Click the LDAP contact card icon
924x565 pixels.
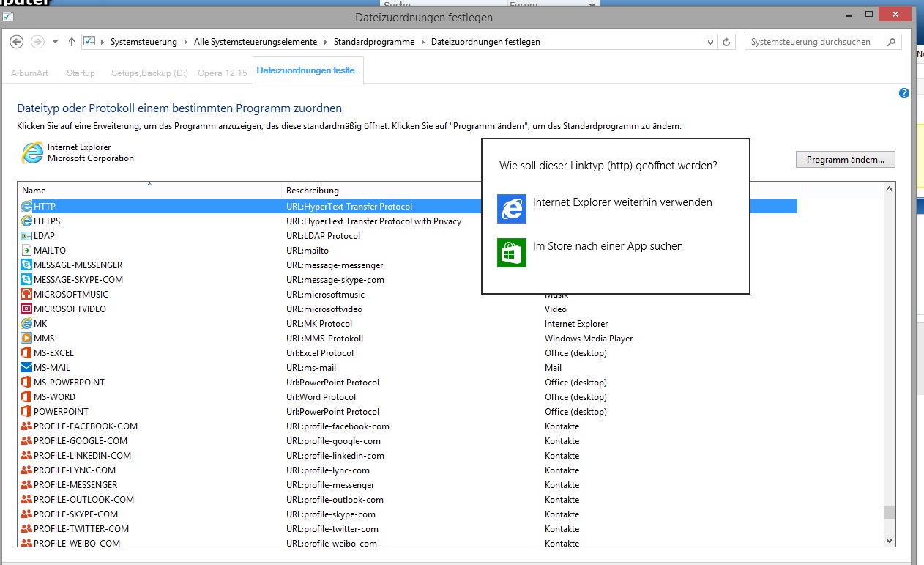pos(26,236)
